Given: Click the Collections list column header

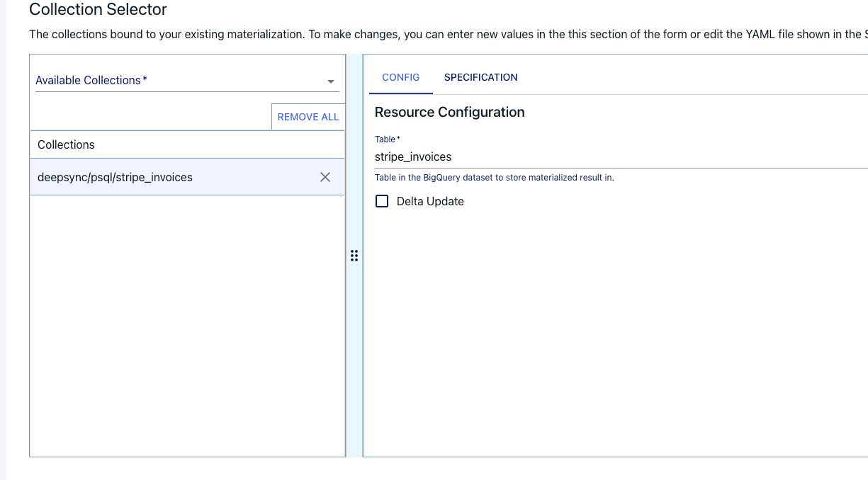Looking at the screenshot, I should [66, 144].
